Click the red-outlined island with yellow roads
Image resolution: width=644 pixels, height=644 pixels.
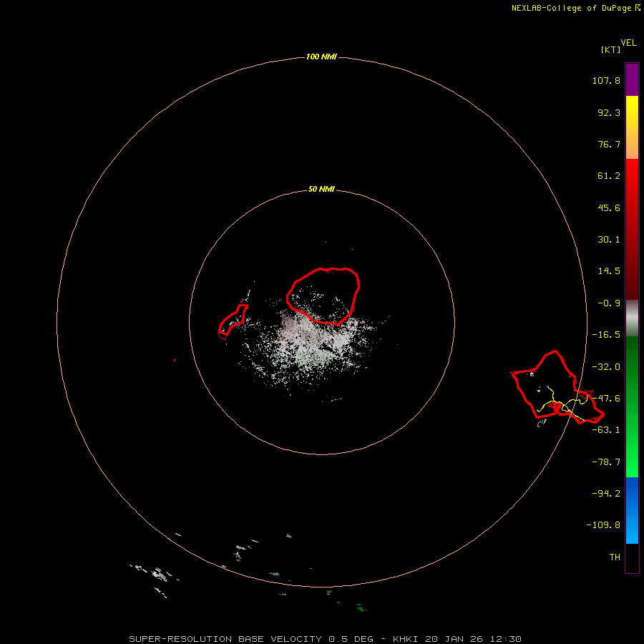click(x=557, y=388)
